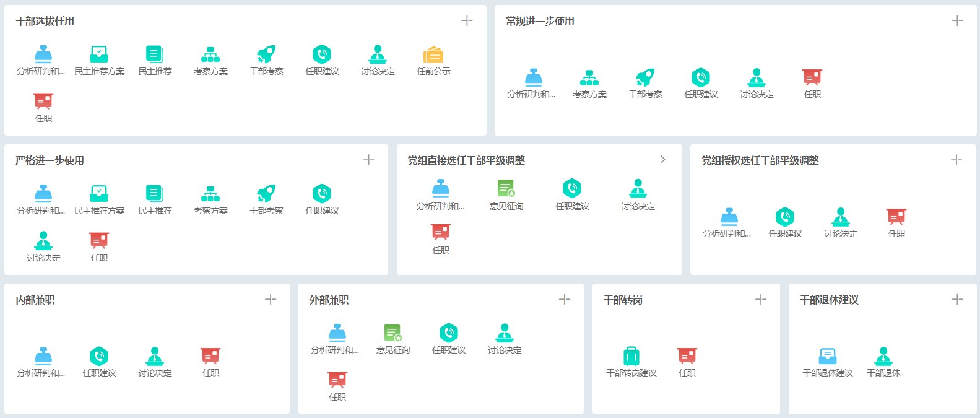Open 考察方案 icon in 常规进一步使用 panel
Image resolution: width=980 pixels, height=418 pixels.
click(x=589, y=77)
